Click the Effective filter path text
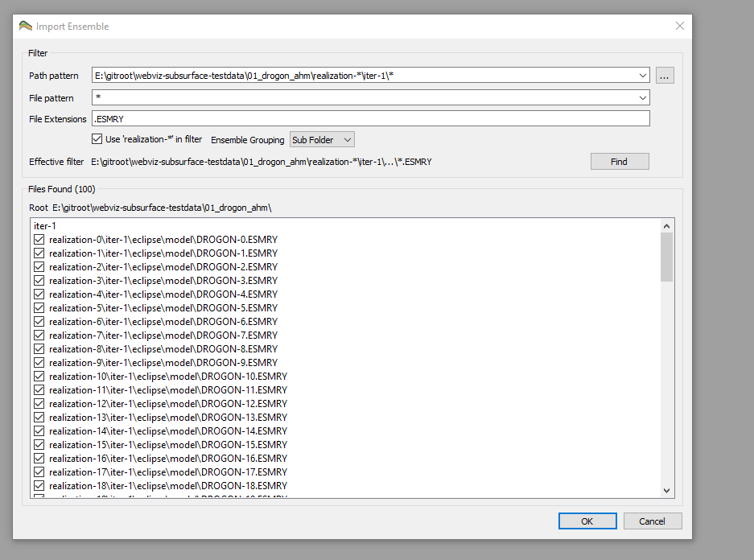This screenshot has width=754, height=560. coord(261,162)
